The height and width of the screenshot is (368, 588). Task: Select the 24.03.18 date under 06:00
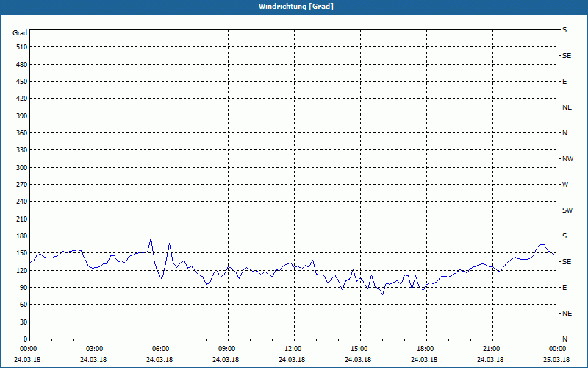tap(159, 360)
